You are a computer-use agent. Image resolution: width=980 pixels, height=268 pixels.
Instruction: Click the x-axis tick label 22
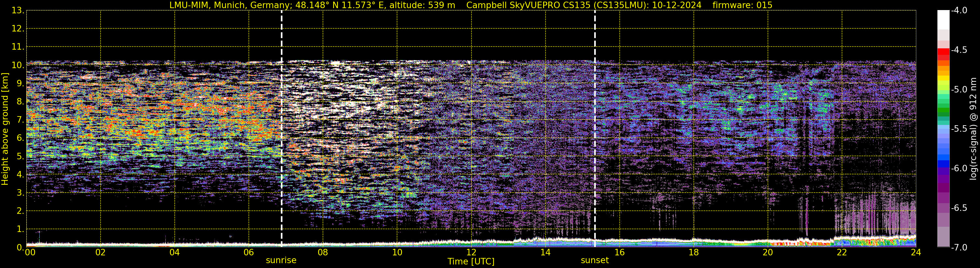842,252
